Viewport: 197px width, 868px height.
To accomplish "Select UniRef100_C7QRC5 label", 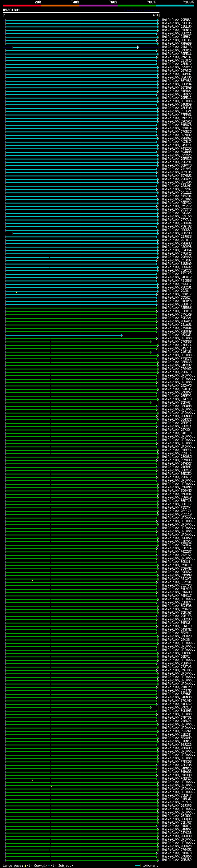I will 177,132.
